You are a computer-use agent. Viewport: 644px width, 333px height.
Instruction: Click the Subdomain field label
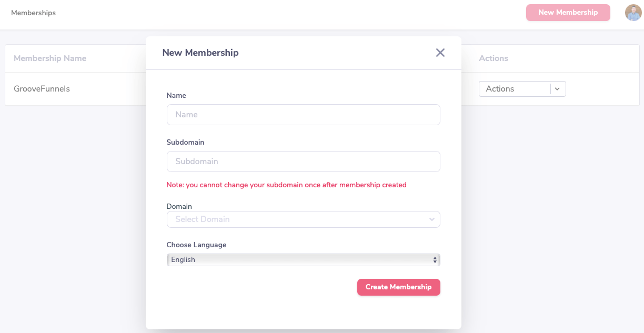coord(185,143)
